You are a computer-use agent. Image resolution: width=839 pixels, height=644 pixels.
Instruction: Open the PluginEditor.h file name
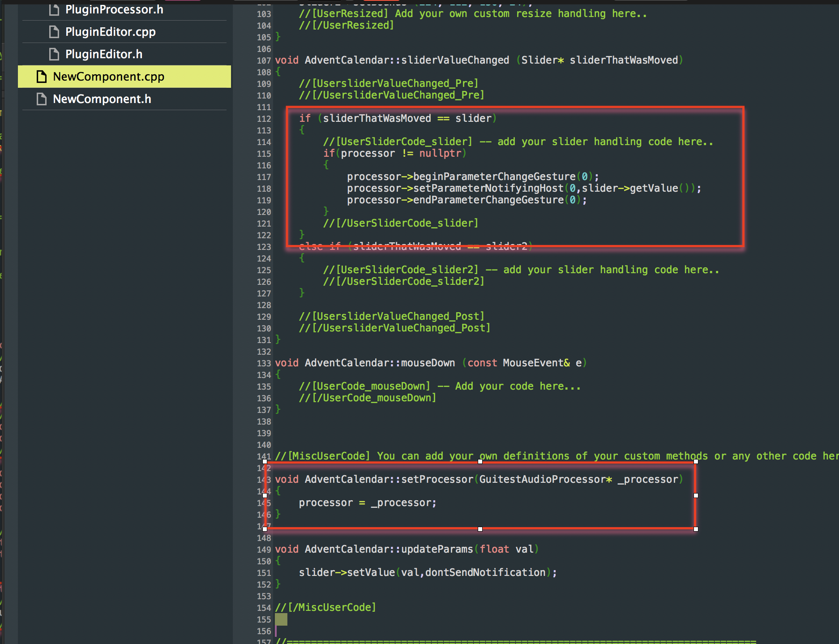(x=104, y=54)
